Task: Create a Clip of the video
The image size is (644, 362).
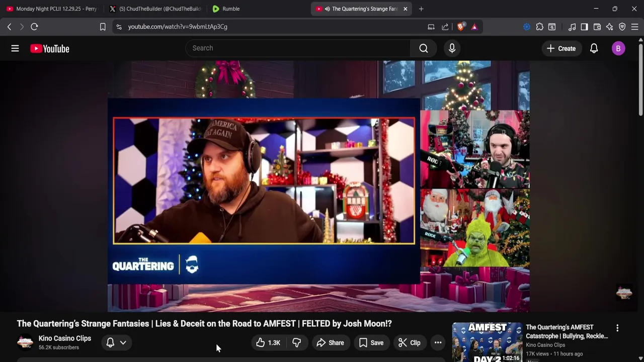Action: click(409, 343)
